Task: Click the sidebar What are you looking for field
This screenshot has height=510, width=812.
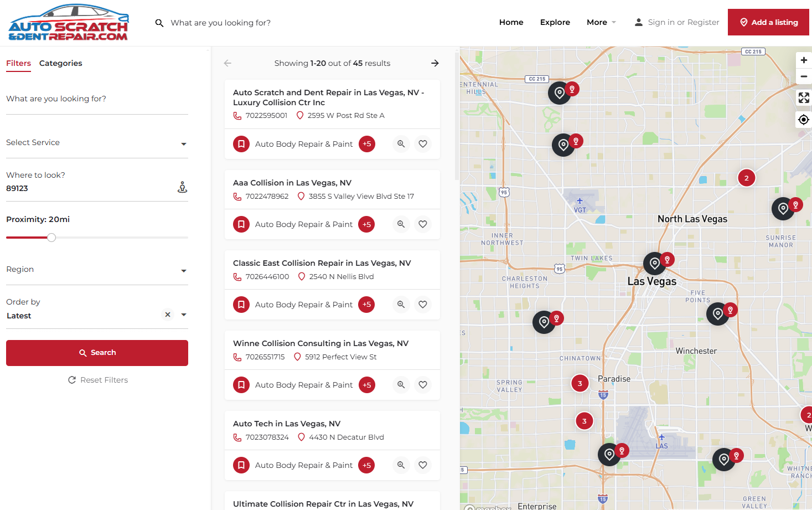Action: tap(97, 99)
